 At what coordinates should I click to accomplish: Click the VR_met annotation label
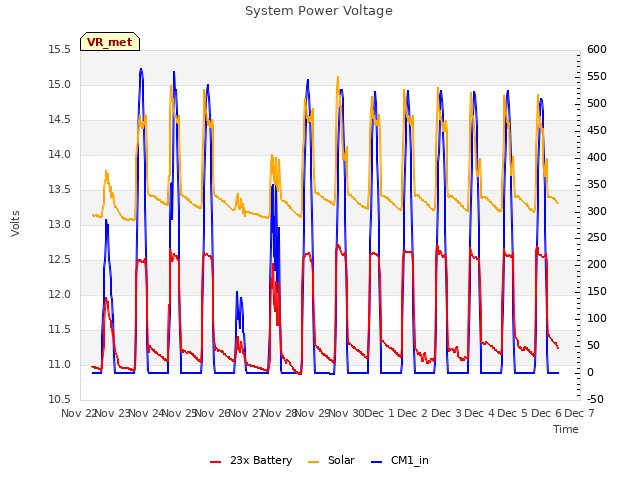110,42
